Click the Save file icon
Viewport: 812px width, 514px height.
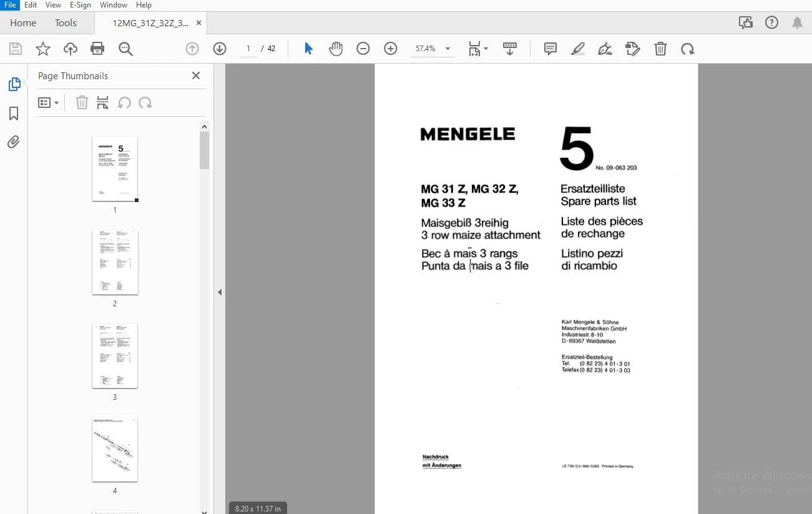tap(16, 49)
